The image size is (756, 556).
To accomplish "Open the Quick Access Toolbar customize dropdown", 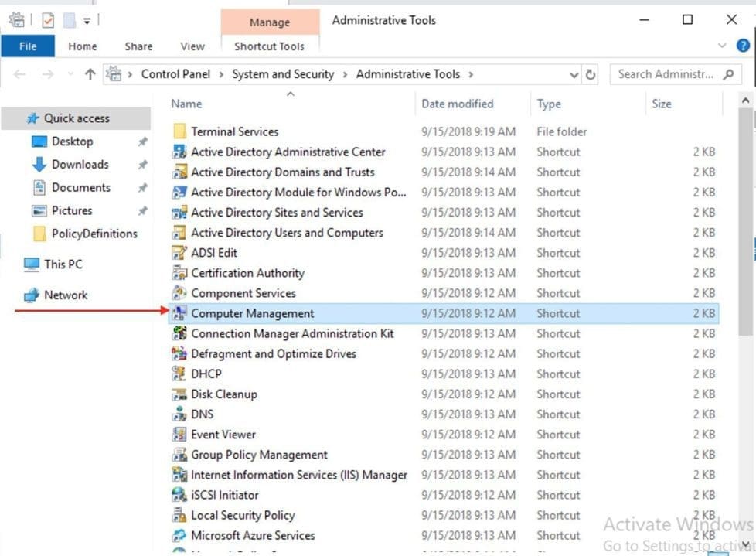I will tap(87, 21).
